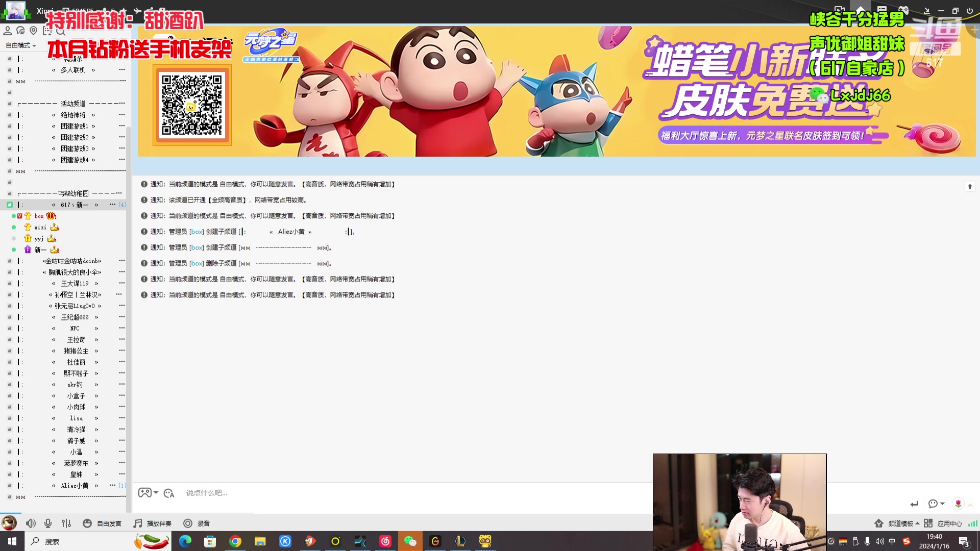Open more options for 617丶新一 channel
Image resolution: width=980 pixels, height=551 pixels.
pyautogui.click(x=112, y=204)
